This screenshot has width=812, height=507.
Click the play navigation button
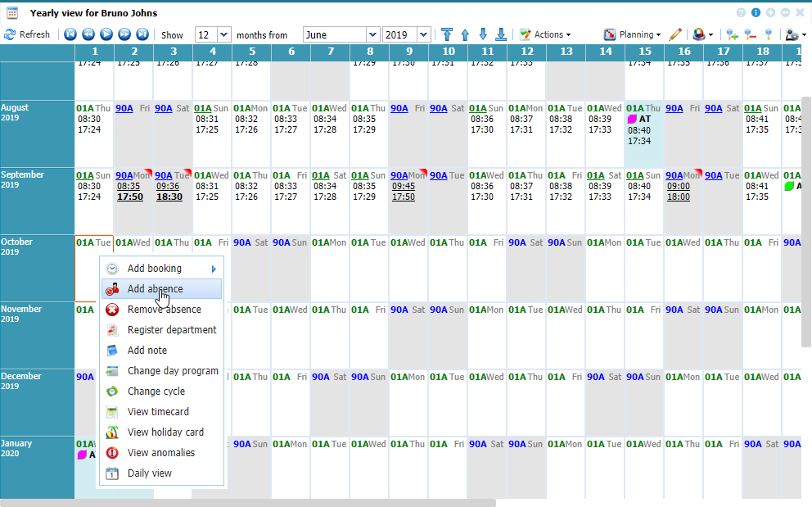pyautogui.click(x=106, y=34)
